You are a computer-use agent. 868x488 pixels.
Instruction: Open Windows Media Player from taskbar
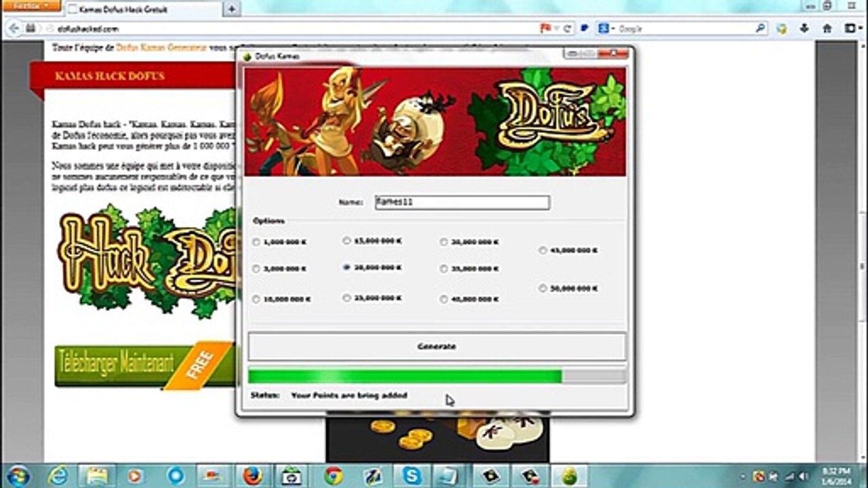pyautogui.click(x=135, y=476)
